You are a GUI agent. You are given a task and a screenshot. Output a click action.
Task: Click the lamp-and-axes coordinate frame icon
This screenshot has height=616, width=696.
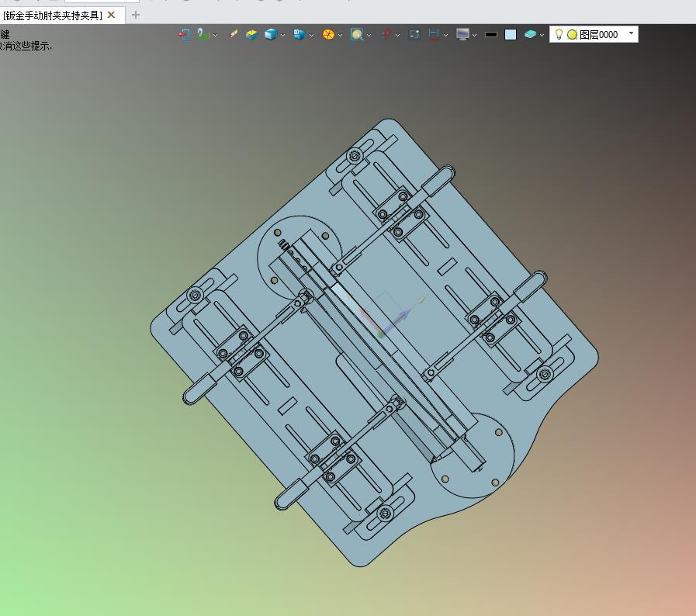[x=204, y=34]
